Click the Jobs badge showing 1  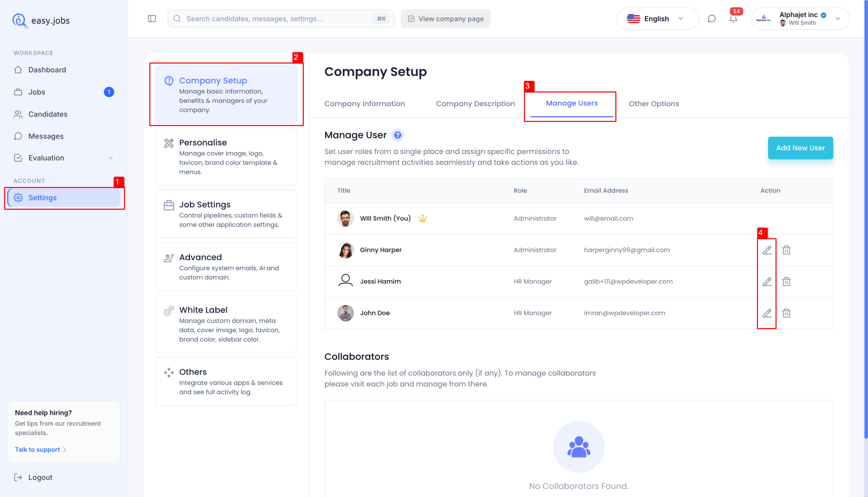(109, 92)
